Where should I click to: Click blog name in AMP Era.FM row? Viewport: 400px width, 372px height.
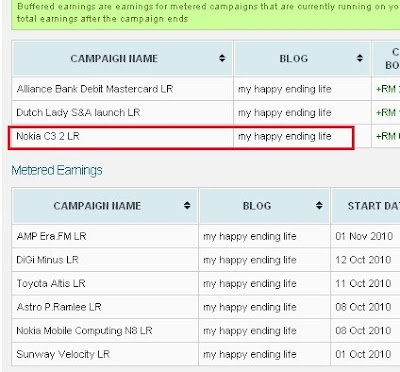click(250, 237)
